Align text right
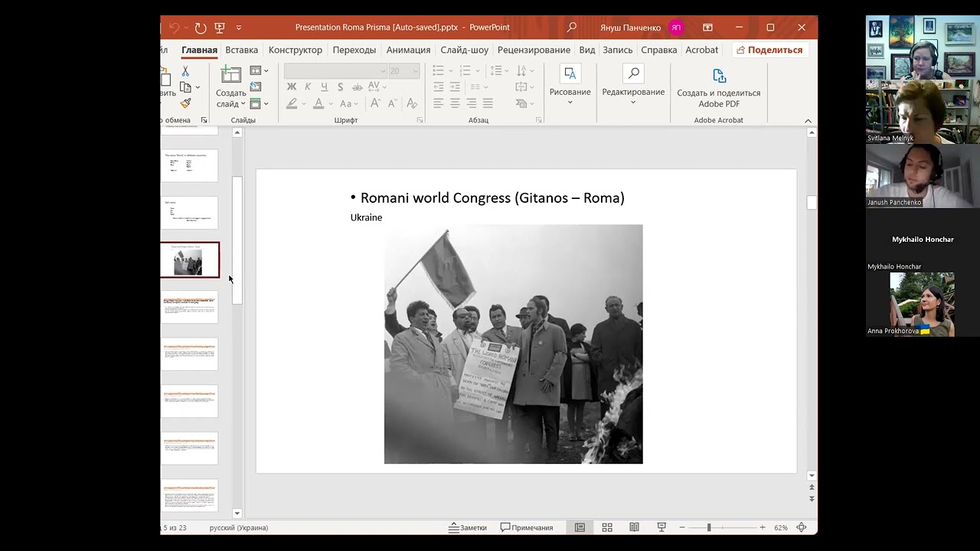 click(472, 103)
